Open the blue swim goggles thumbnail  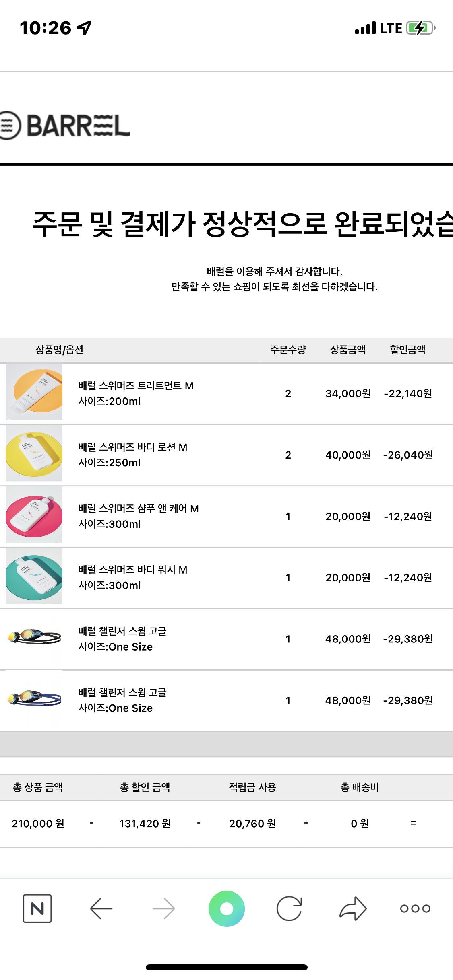[x=34, y=698]
